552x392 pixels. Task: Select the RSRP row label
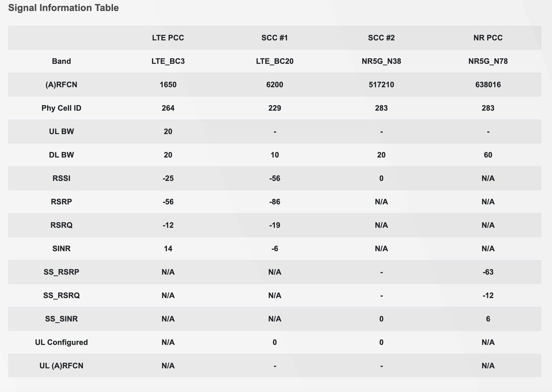click(x=61, y=202)
